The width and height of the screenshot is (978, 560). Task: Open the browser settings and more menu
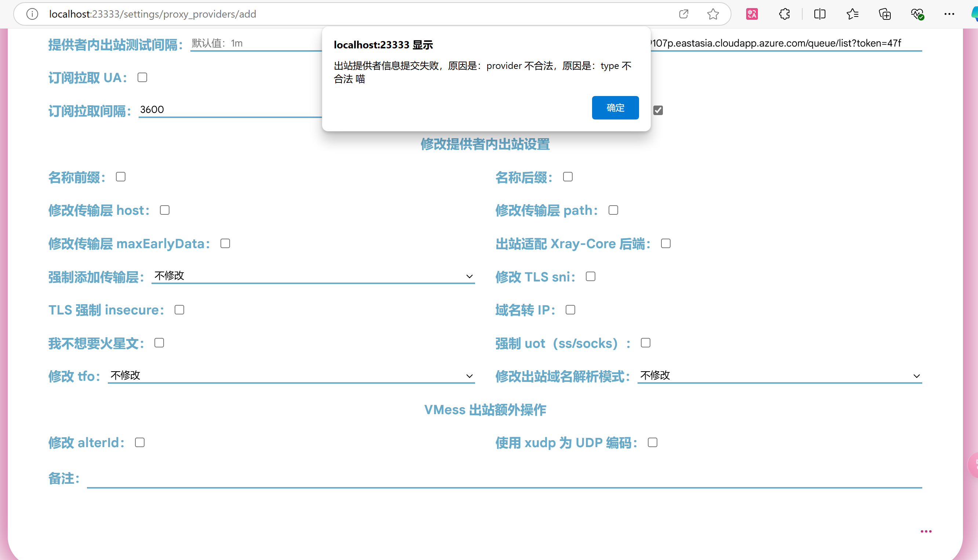(949, 14)
